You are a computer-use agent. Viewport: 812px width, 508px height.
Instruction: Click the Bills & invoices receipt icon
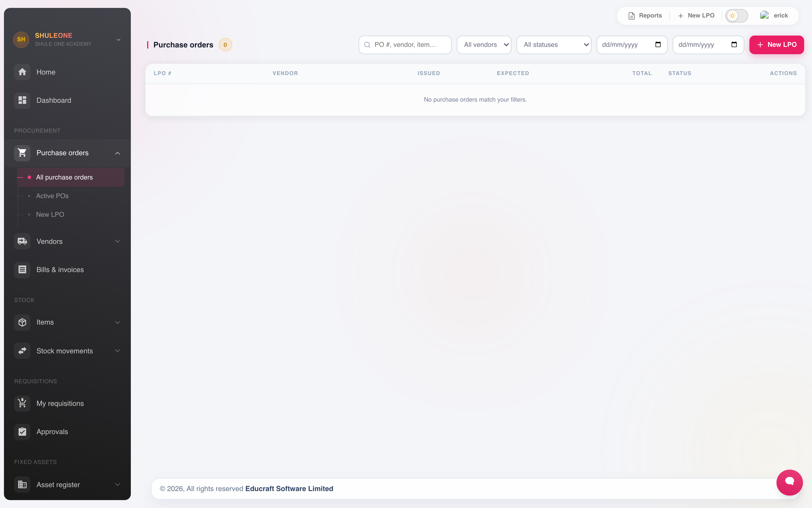point(22,270)
